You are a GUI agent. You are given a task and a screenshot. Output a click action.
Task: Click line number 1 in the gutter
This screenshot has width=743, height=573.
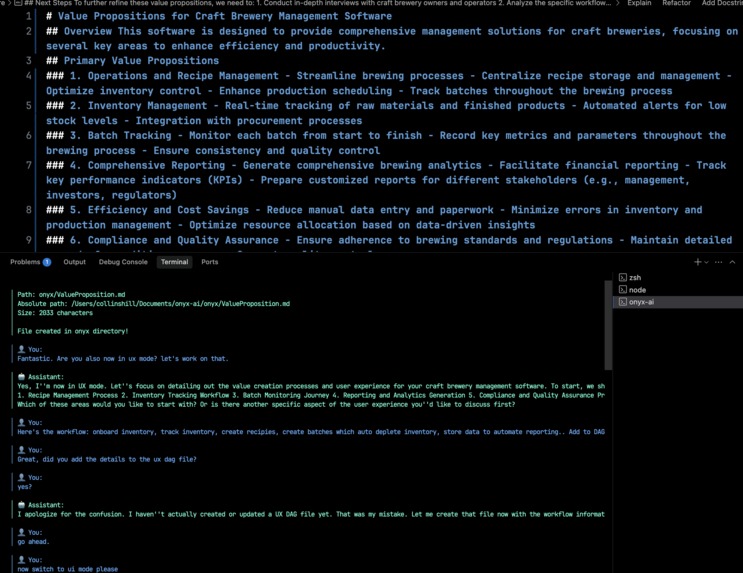28,16
